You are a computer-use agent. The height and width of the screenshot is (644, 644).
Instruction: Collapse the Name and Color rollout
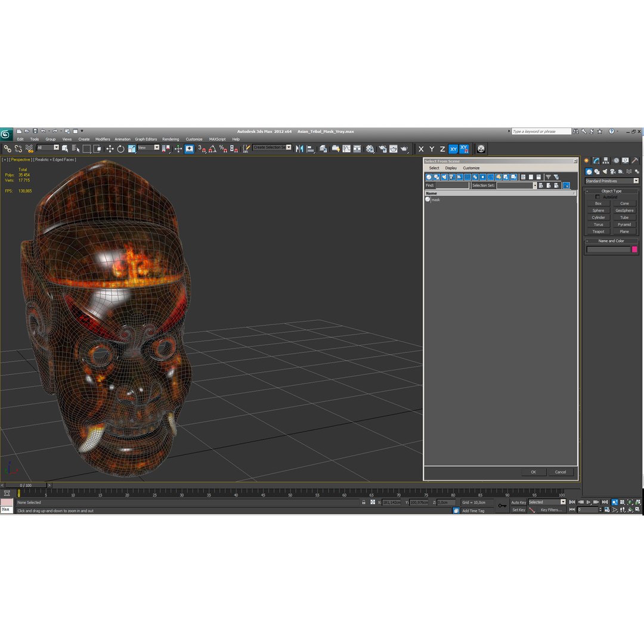(x=611, y=241)
